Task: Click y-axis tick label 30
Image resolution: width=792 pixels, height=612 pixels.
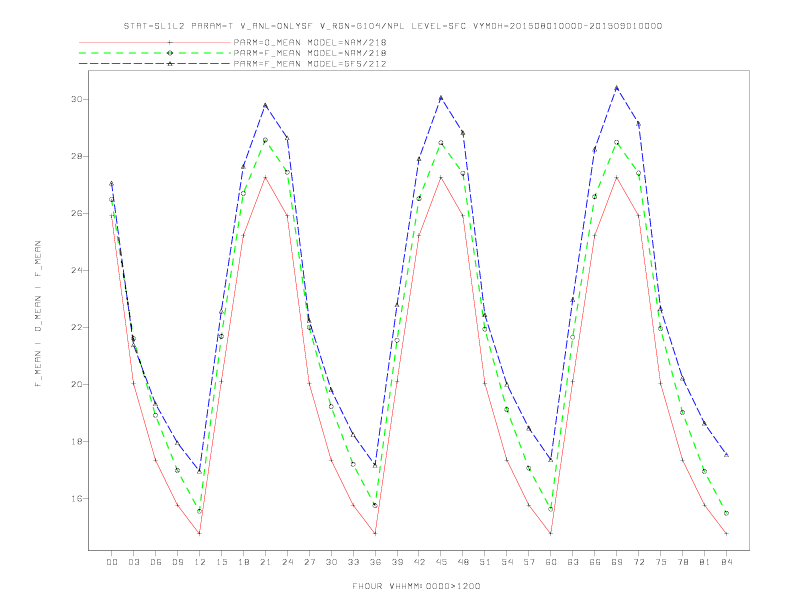Action: [x=77, y=99]
